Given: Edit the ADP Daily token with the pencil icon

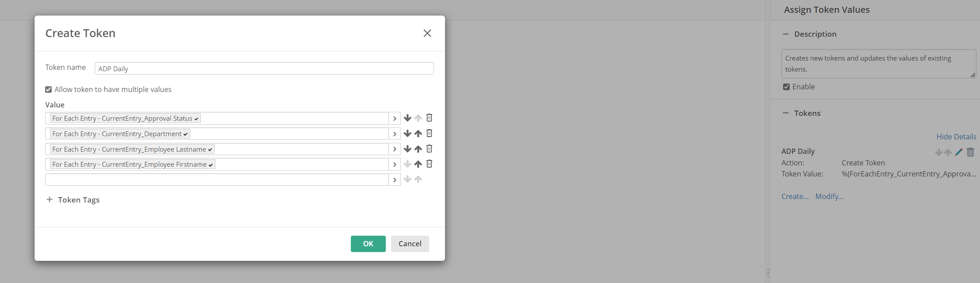Looking at the screenshot, I should tap(959, 152).
